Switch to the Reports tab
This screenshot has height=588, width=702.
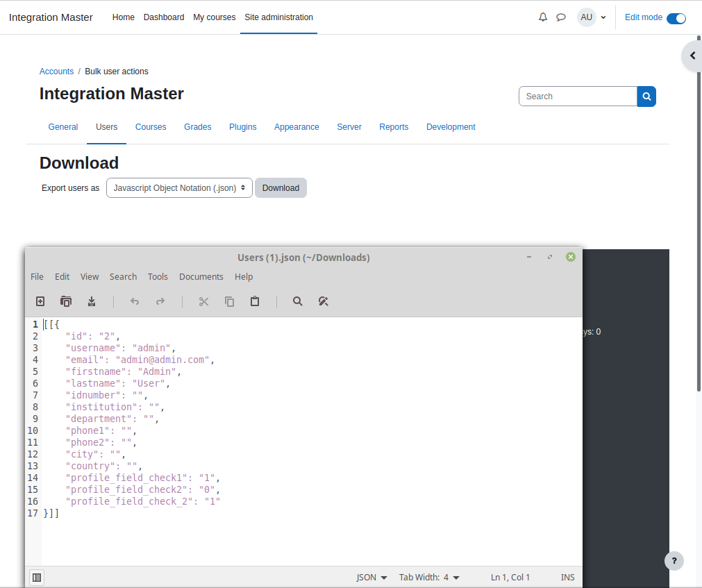[x=394, y=127]
